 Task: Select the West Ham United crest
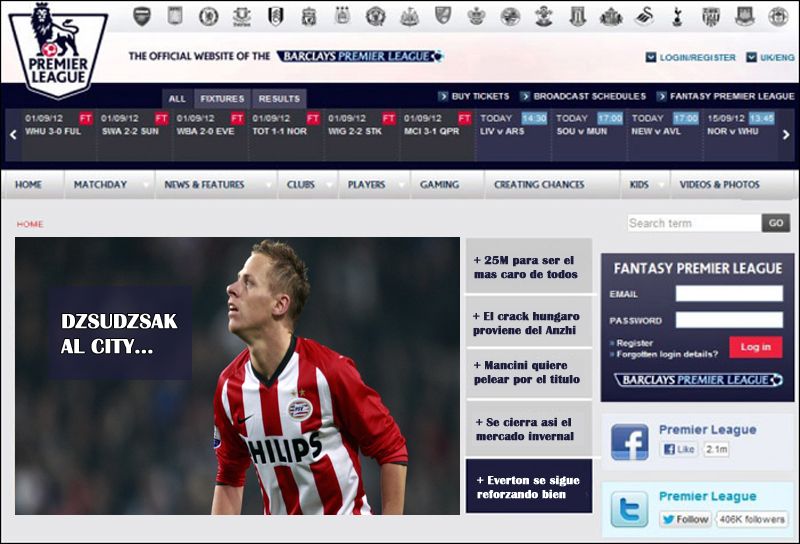[744, 16]
